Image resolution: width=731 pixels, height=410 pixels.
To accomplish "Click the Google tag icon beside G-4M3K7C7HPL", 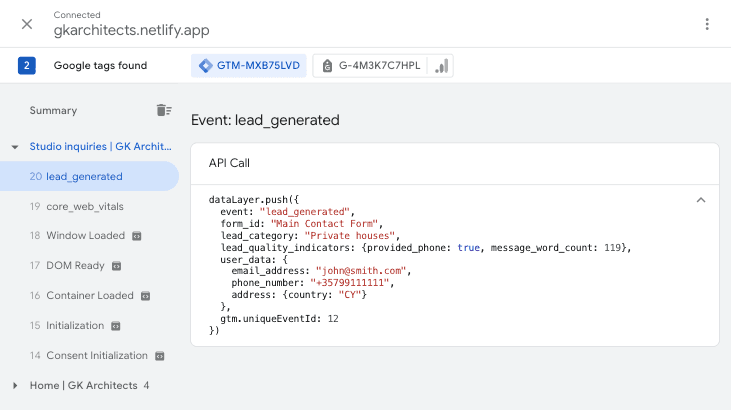I will (327, 66).
